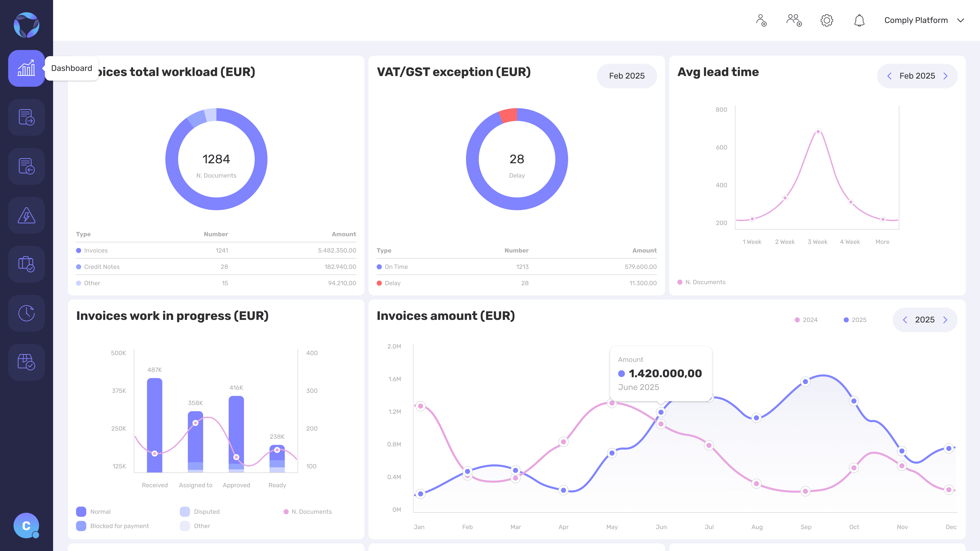Screen dimensions: 980x551
Task: Click the Comply logo at top of sidebar
Action: 26,25
